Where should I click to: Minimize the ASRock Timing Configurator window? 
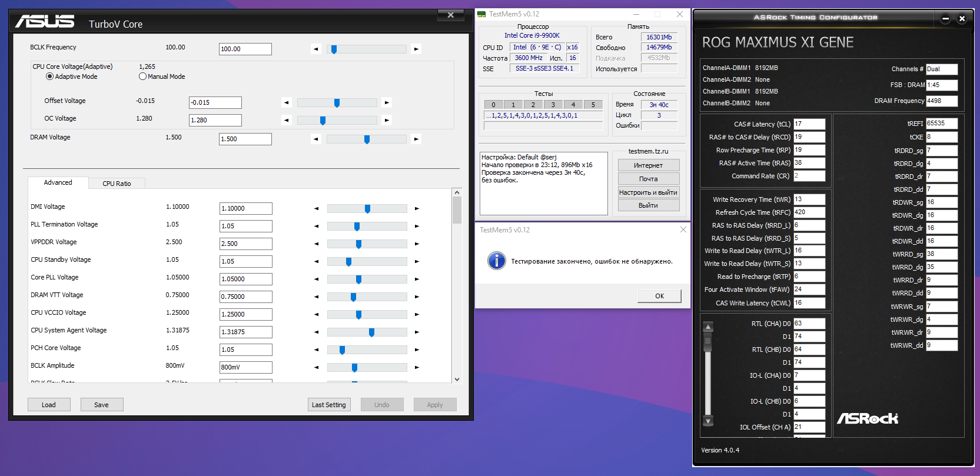945,19
